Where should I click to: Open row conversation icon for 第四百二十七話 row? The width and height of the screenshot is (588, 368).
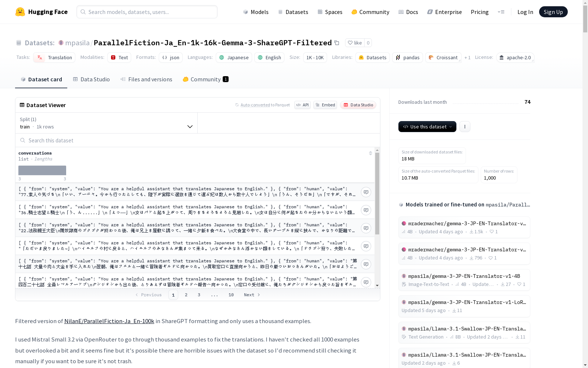[366, 282]
